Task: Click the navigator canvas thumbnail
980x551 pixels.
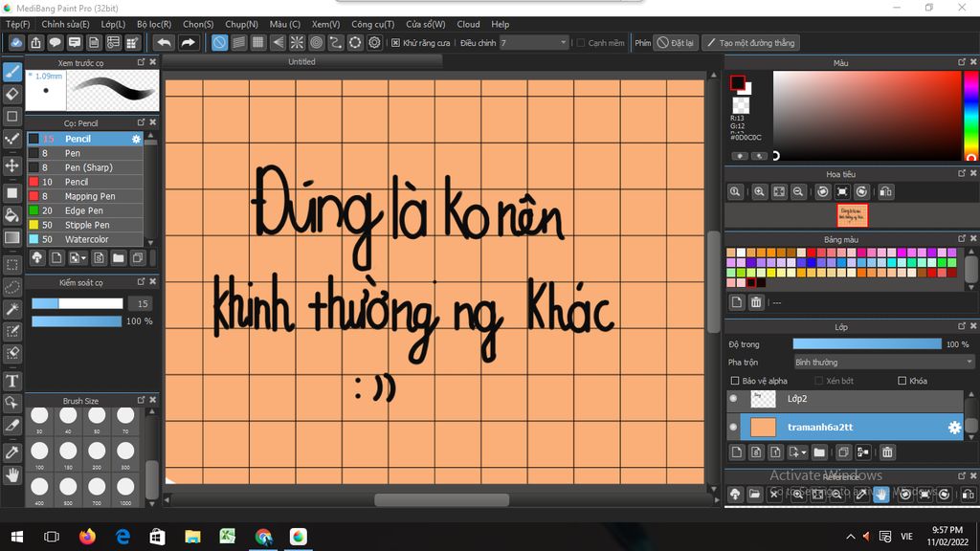Action: [x=853, y=215]
